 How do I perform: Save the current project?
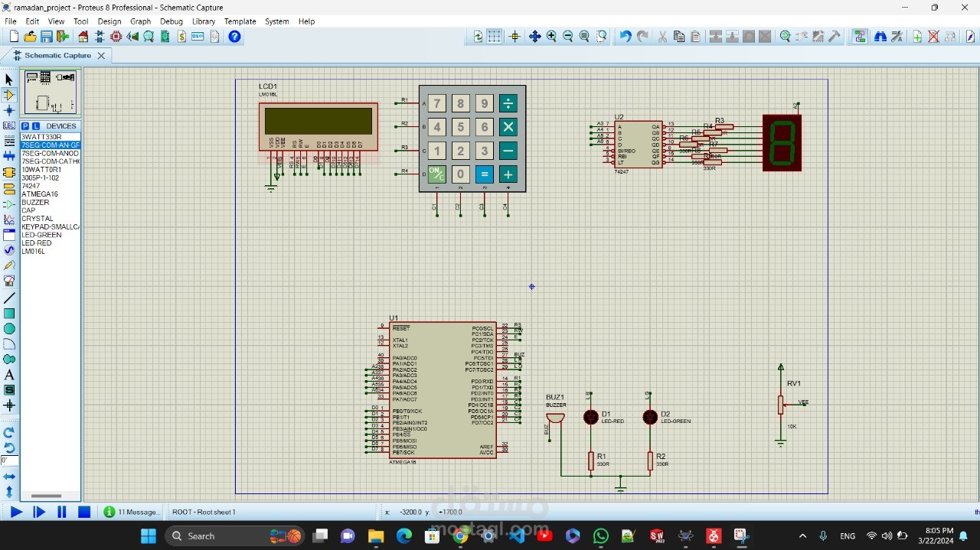46,36
